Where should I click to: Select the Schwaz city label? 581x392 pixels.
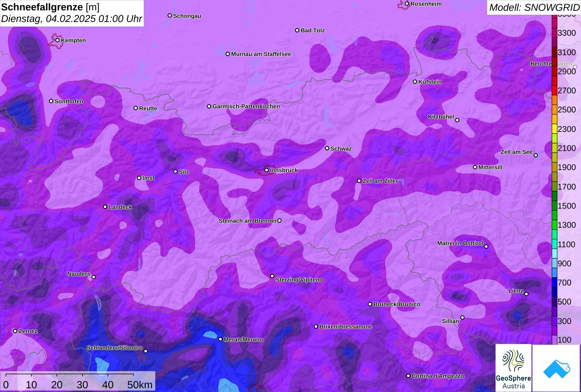(x=341, y=149)
